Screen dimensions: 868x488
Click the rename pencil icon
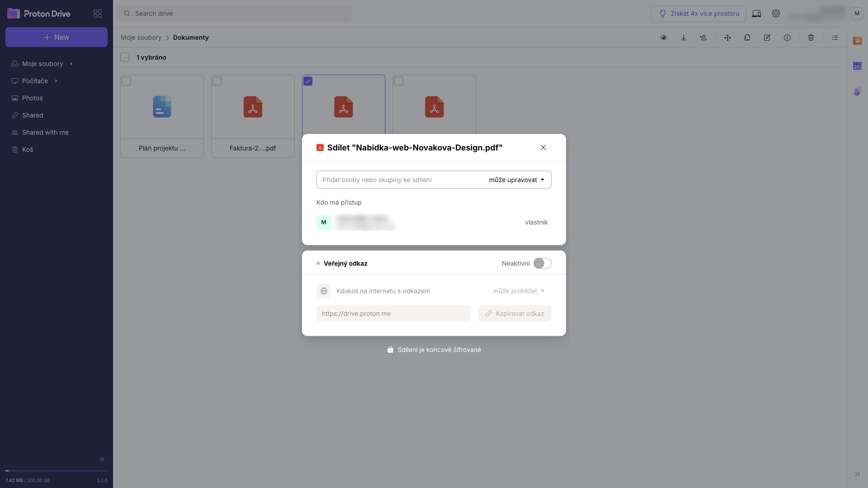click(x=767, y=38)
